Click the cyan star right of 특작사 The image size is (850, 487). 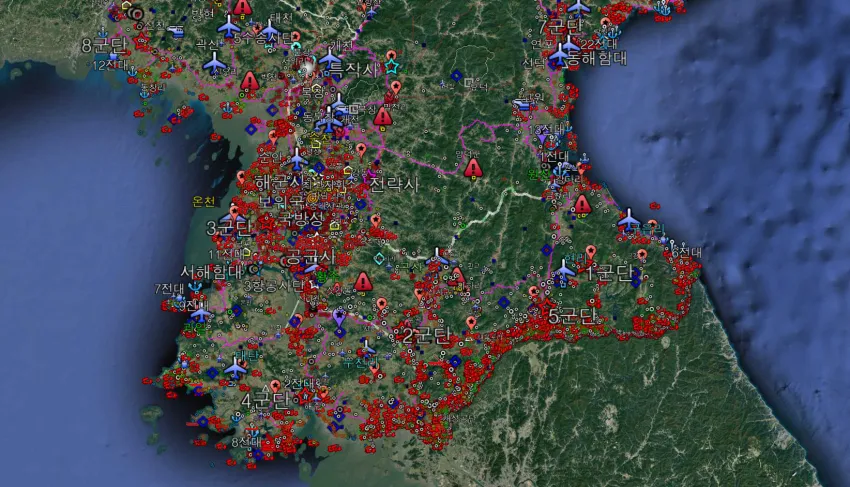[x=392, y=67]
